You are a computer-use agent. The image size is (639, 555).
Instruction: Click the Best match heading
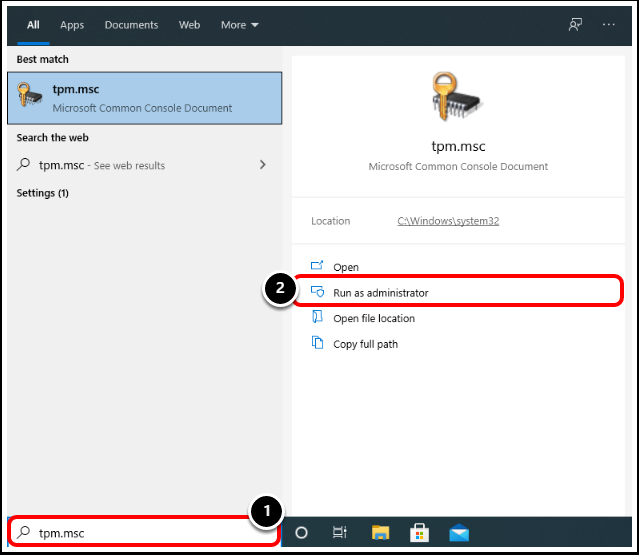[x=42, y=59]
